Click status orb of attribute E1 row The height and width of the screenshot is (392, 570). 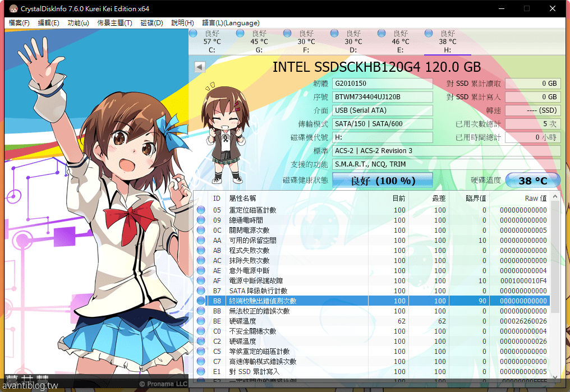point(201,371)
